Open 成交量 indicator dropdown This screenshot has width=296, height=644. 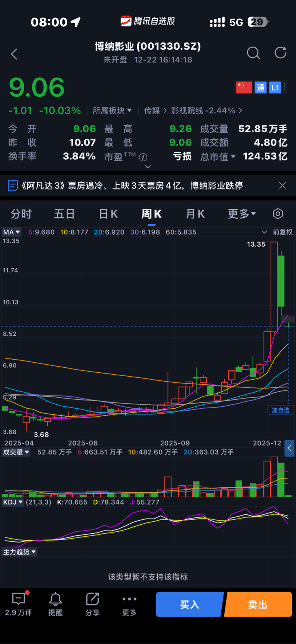click(16, 452)
